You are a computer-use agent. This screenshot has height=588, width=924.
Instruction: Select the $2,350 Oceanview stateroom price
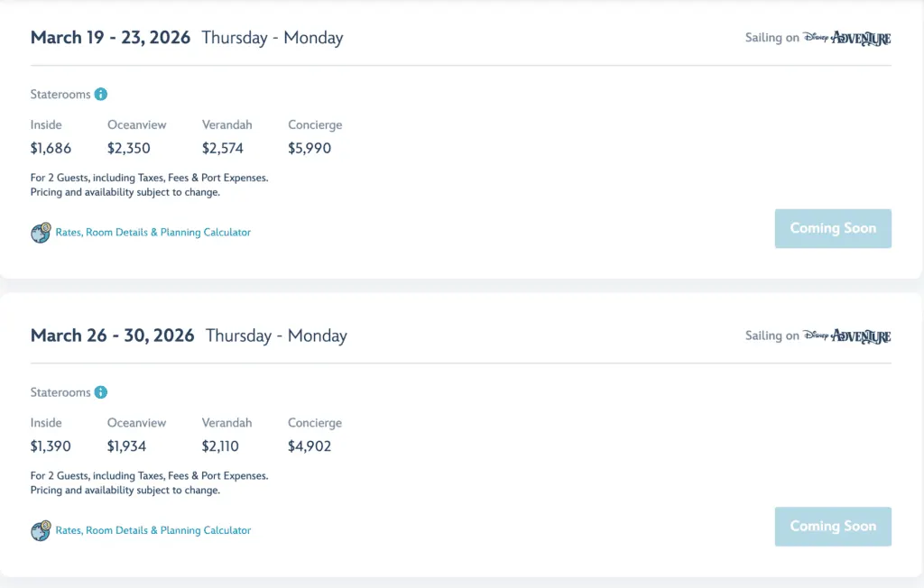click(x=129, y=148)
